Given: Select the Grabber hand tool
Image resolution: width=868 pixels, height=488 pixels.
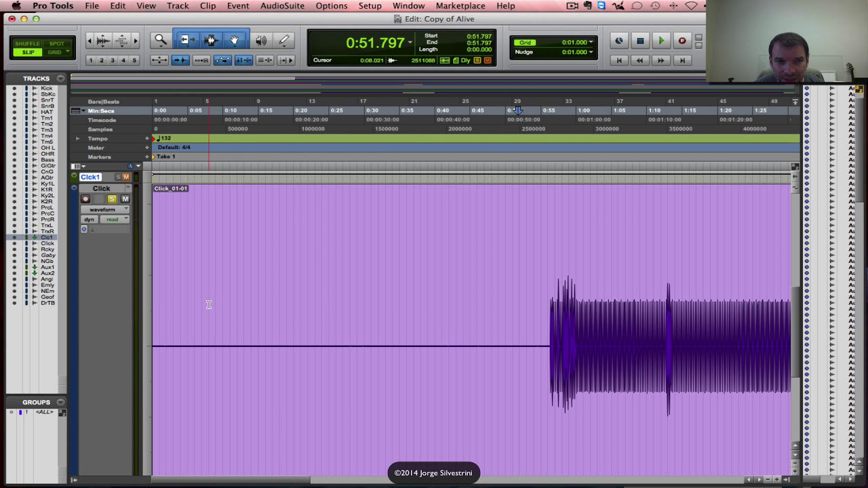Looking at the screenshot, I should tap(234, 40).
